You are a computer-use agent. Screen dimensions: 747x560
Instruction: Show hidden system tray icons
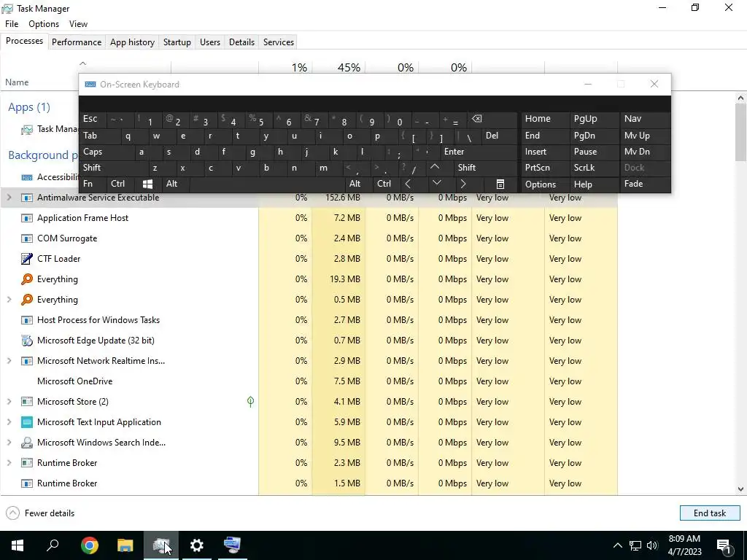[x=617, y=545]
